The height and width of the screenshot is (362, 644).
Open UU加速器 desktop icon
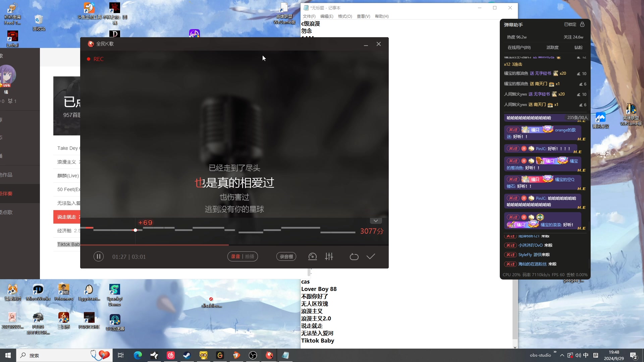[115, 320]
